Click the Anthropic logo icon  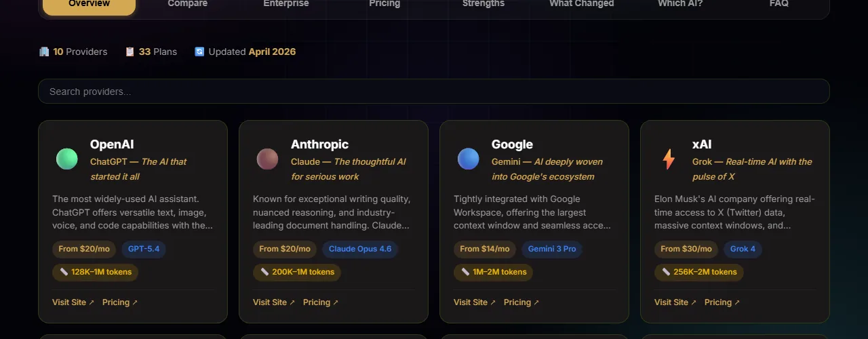(x=267, y=159)
